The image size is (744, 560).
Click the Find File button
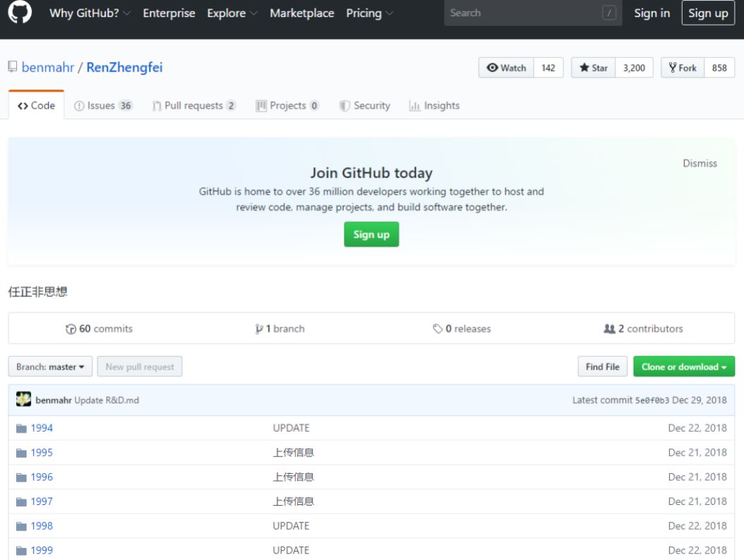603,367
